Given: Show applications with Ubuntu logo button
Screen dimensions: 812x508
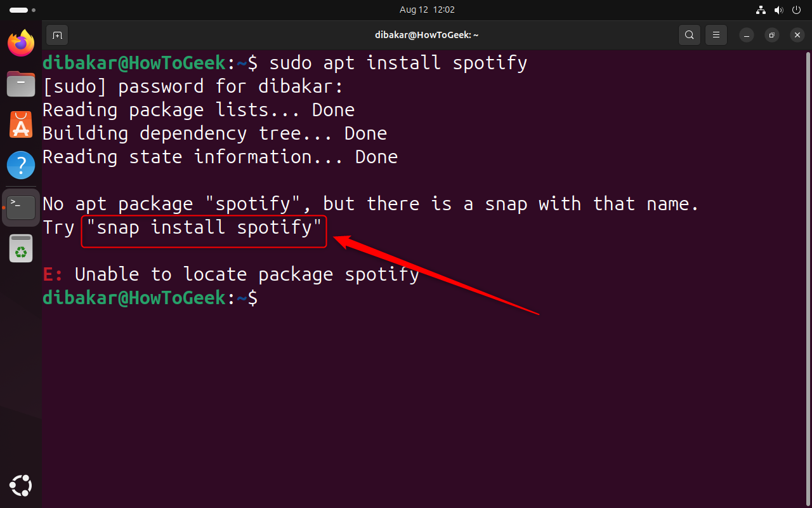Looking at the screenshot, I should [x=21, y=486].
